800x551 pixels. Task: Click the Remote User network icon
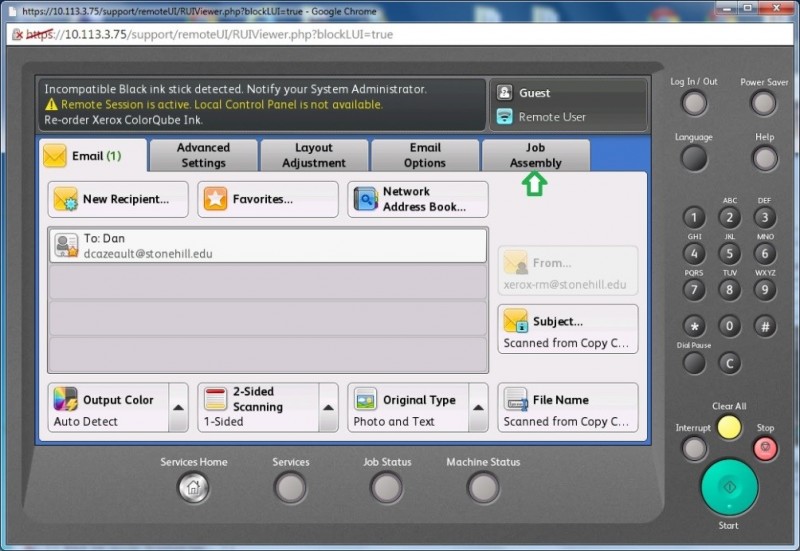pos(505,117)
